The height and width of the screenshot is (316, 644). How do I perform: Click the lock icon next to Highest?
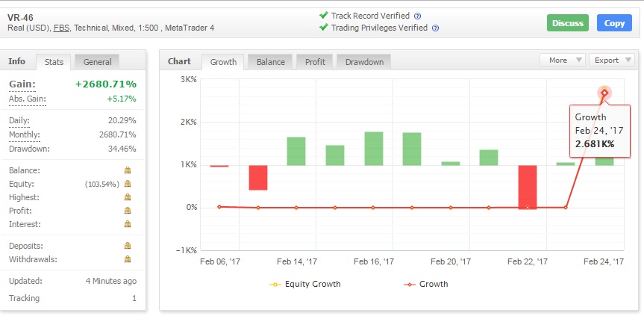[128, 197]
